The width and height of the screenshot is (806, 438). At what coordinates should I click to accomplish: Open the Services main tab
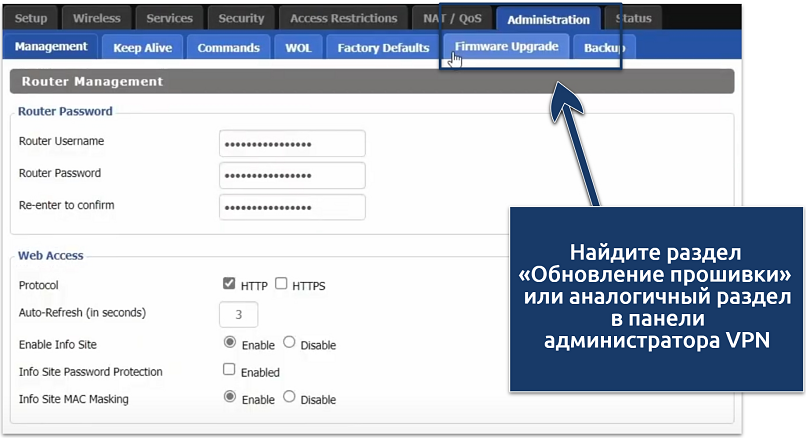[x=169, y=18]
